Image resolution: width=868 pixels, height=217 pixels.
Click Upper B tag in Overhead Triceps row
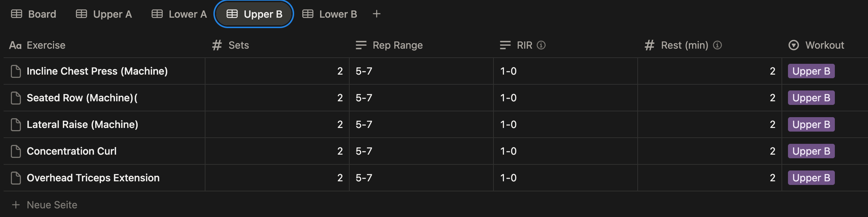coord(811,178)
